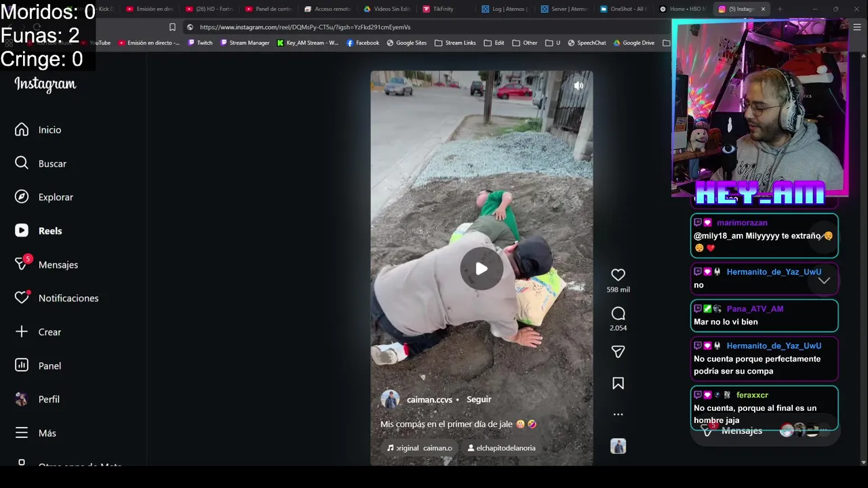Switch to Videos Sin Edit browser tab
This screenshot has height=488, width=868.
click(x=387, y=9)
